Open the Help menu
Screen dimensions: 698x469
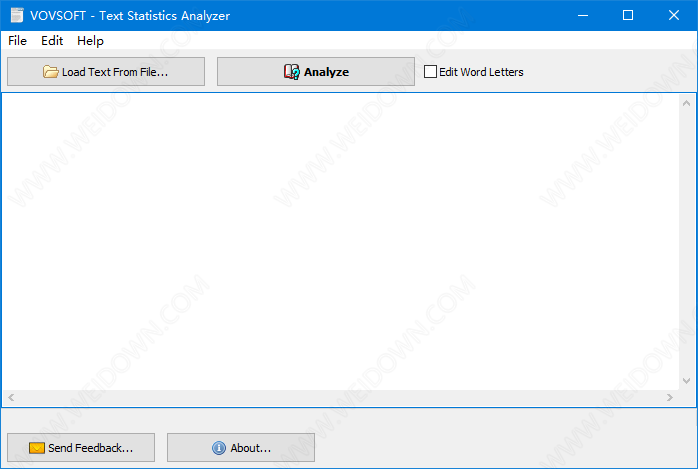pyautogui.click(x=90, y=41)
